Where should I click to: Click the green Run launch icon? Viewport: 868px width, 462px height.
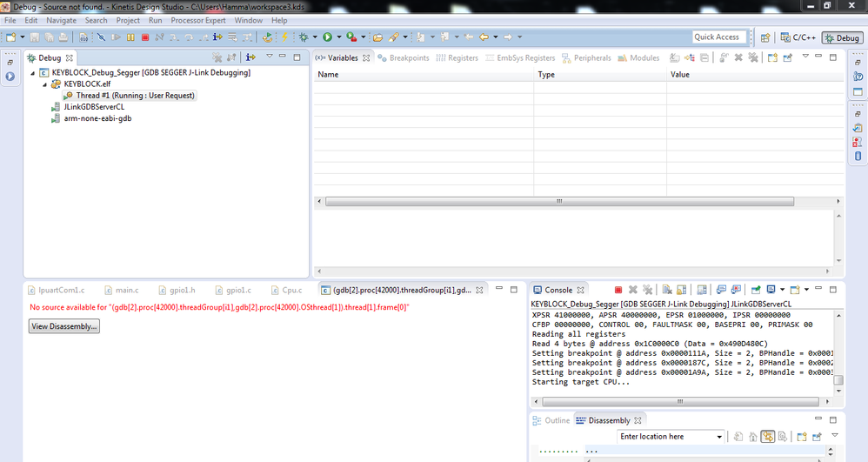327,37
